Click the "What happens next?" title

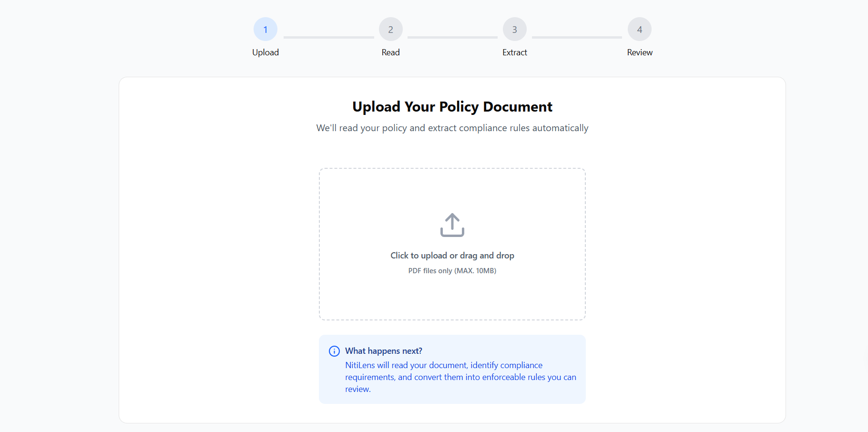point(383,351)
